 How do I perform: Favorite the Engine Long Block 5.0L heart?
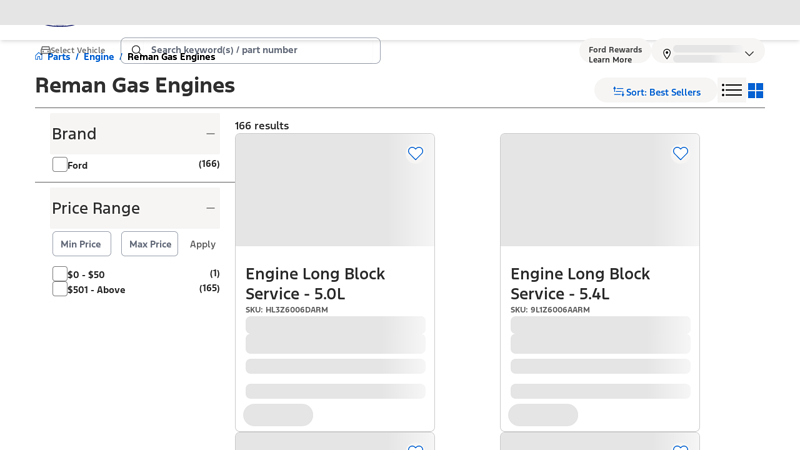[415, 153]
